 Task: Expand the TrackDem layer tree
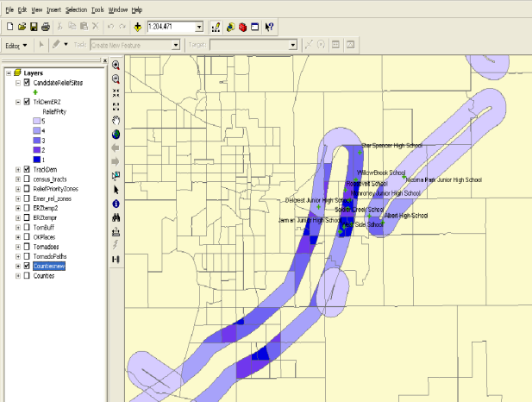tap(17, 169)
